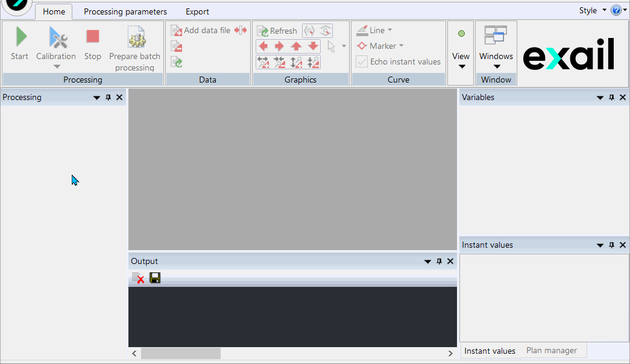Image resolution: width=630 pixels, height=364 pixels.
Task: Open Prepare batch processing
Action: tap(135, 39)
